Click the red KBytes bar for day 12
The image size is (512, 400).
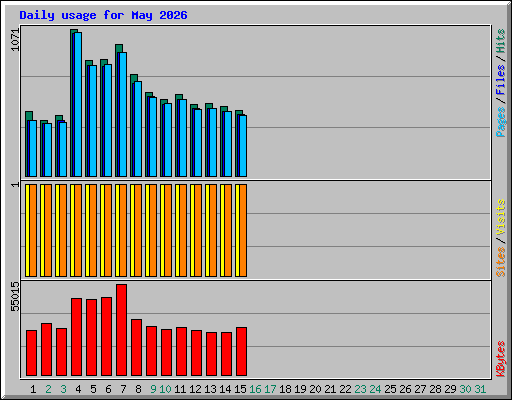(196, 353)
